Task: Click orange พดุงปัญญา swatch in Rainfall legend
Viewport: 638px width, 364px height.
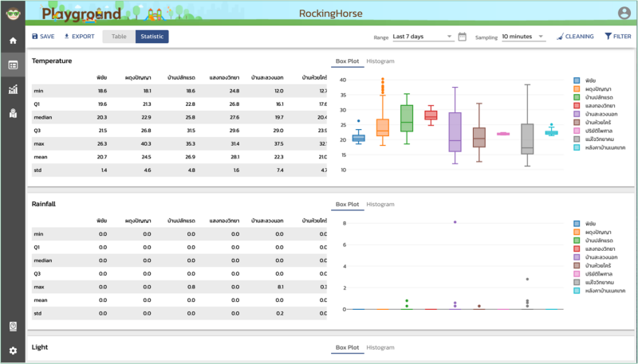Action: pyautogui.click(x=577, y=232)
